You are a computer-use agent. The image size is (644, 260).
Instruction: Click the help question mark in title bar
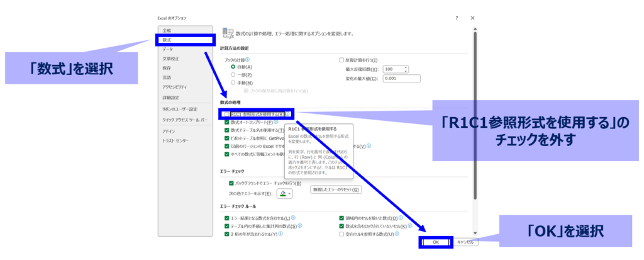click(457, 18)
